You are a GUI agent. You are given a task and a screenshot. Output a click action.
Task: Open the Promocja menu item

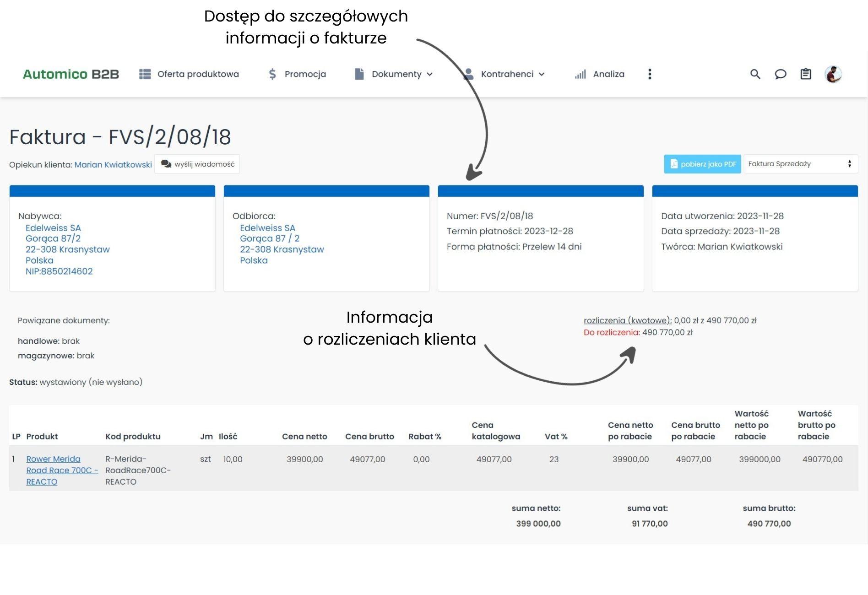[x=305, y=74]
